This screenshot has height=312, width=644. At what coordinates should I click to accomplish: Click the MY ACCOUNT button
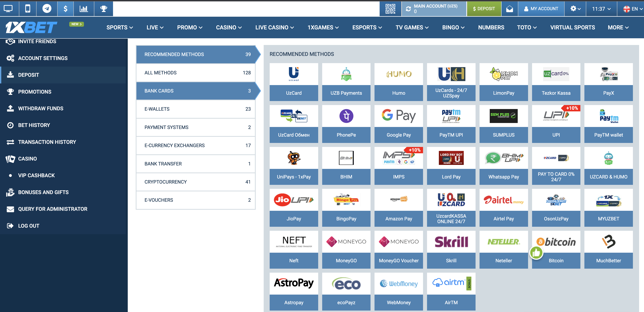pyautogui.click(x=541, y=9)
